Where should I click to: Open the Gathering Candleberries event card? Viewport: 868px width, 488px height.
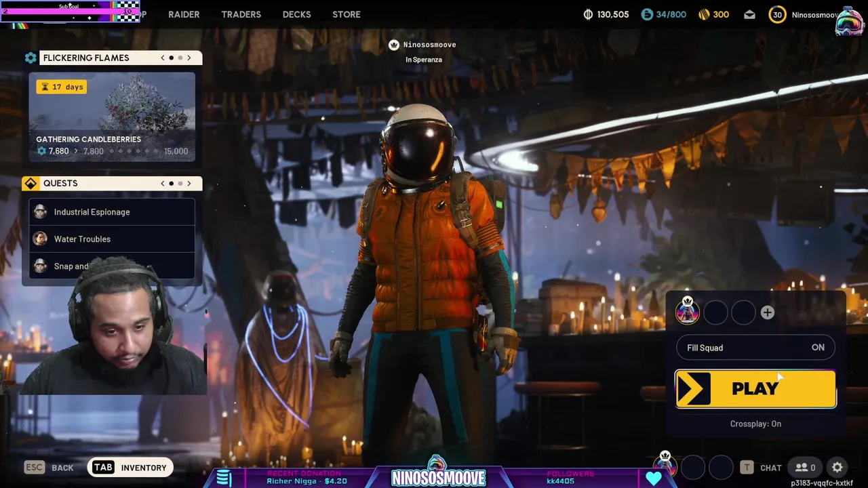coord(112,117)
